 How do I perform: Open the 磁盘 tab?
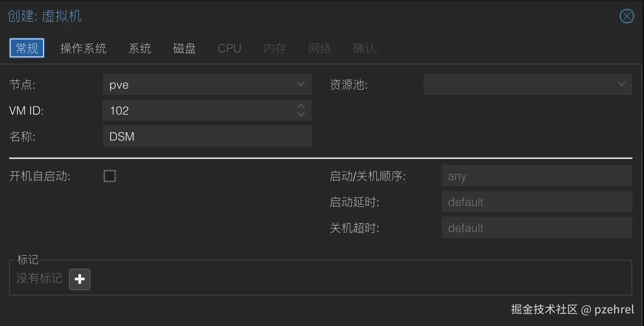(184, 48)
